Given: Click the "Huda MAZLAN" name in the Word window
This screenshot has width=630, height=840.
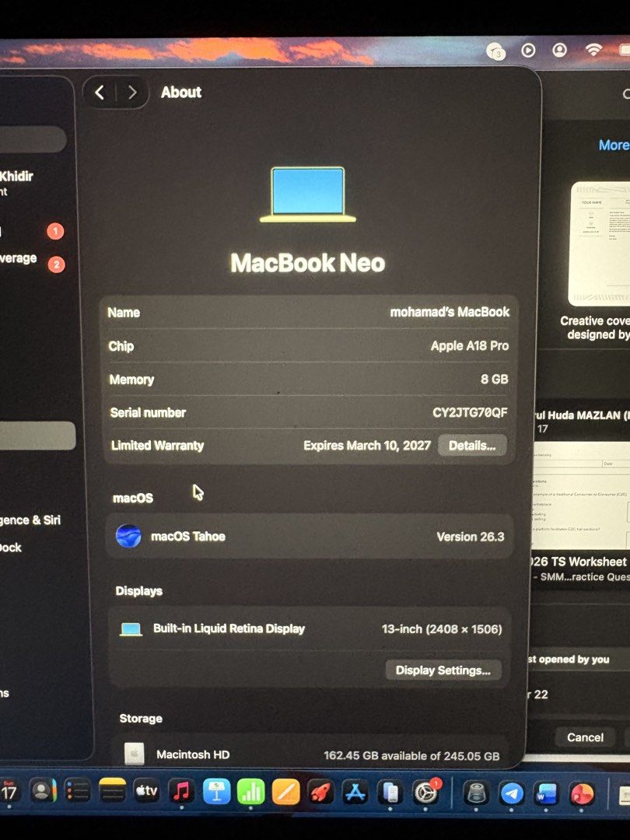Looking at the screenshot, I should click(x=583, y=415).
